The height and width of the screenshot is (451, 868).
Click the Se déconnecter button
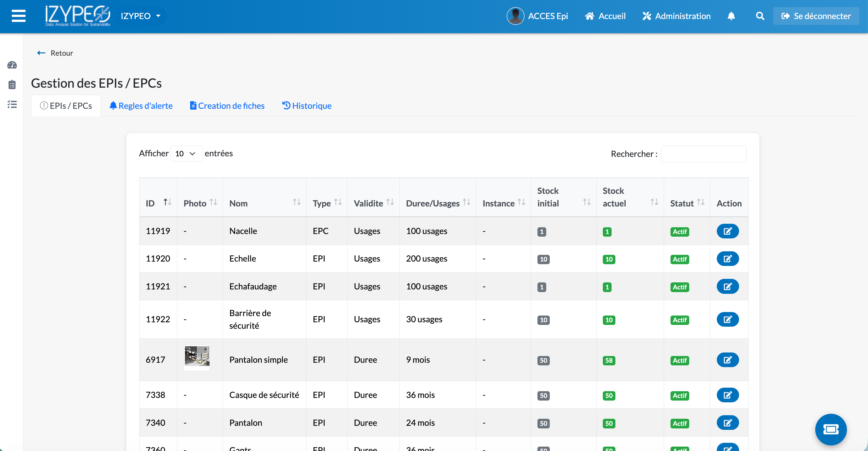click(816, 16)
